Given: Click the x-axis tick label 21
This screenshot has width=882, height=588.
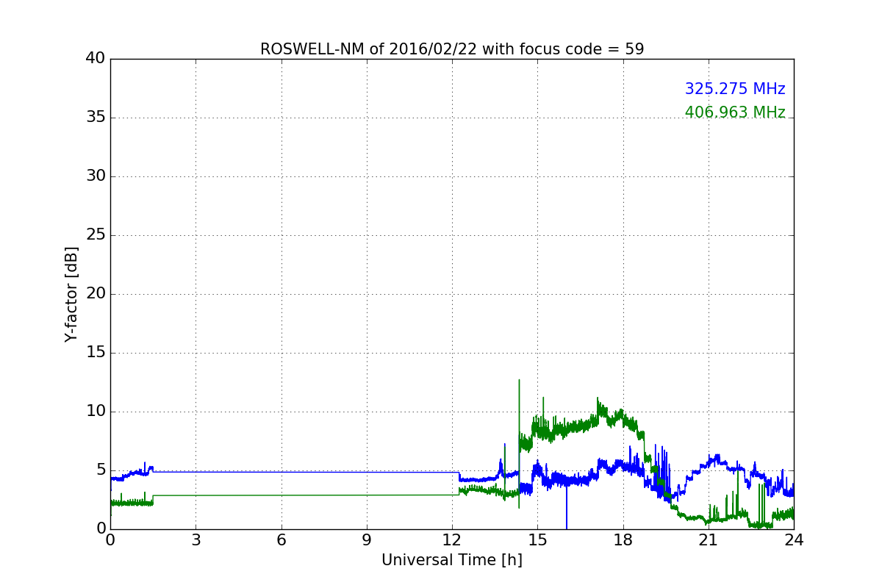Looking at the screenshot, I should coord(709,540).
